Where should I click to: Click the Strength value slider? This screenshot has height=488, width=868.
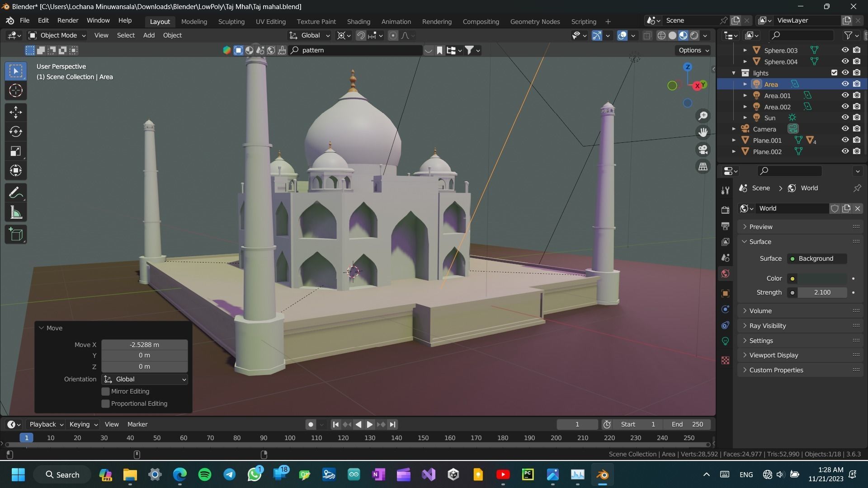coord(822,292)
